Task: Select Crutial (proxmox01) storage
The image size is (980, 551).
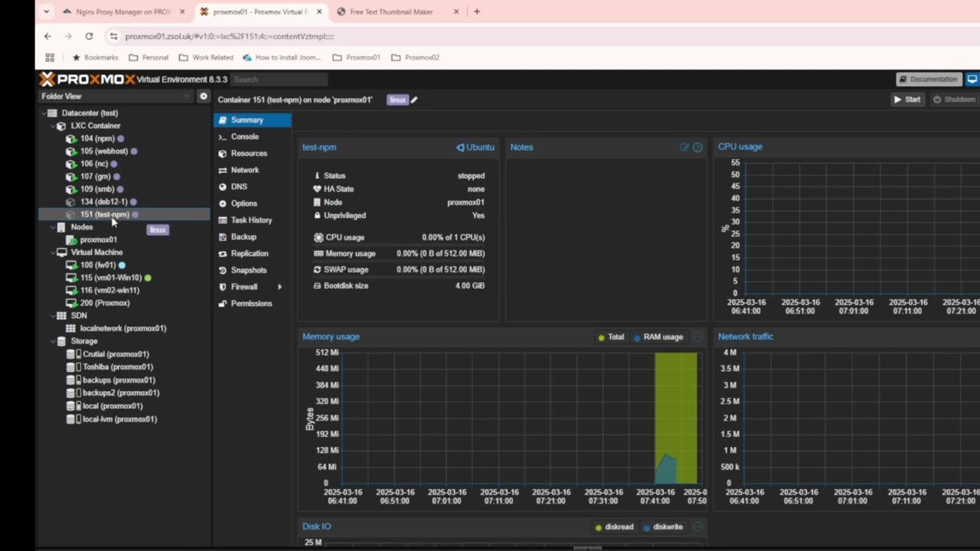Action: (x=116, y=354)
